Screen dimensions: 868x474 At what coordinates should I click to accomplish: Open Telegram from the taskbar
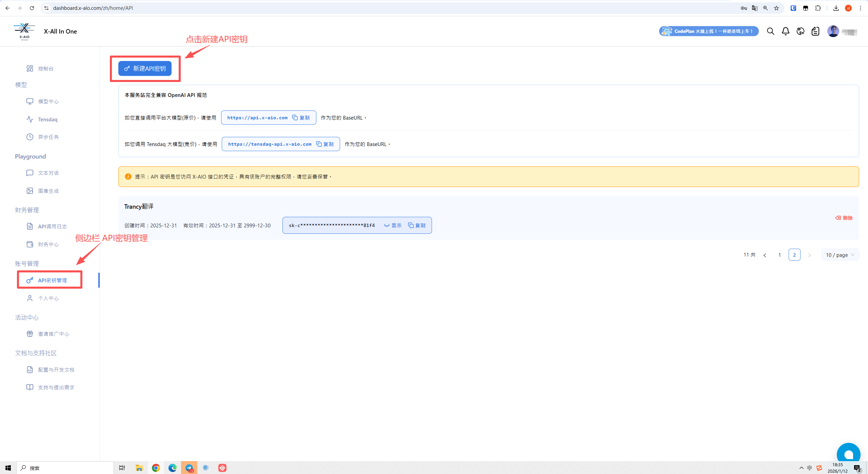click(x=189, y=468)
